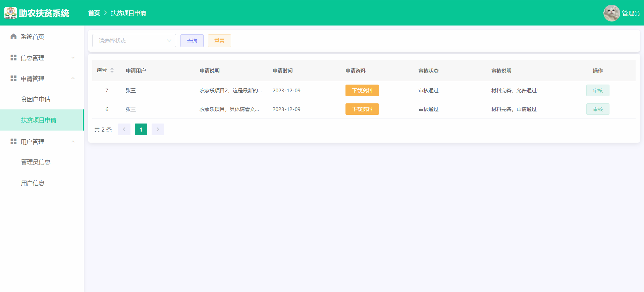
Task: Click the 申请用户 column header
Action: [136, 70]
